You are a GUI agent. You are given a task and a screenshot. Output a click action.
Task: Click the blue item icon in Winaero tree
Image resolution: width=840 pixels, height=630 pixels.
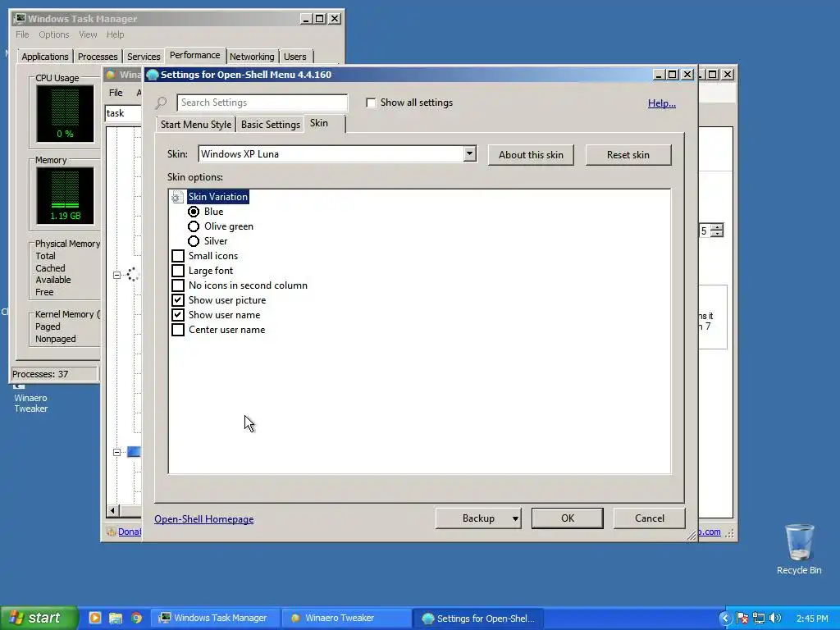[x=134, y=452]
